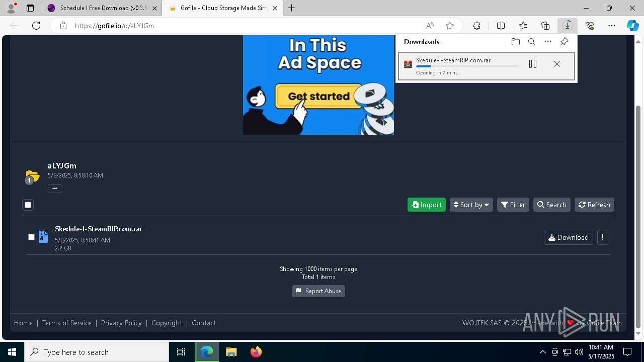Pause the Skedule-I download
Screen dimensions: 644x362
click(x=533, y=64)
